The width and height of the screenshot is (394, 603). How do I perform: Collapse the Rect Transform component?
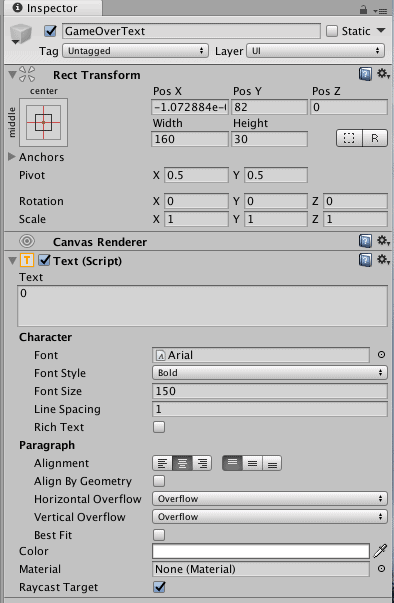click(12, 75)
